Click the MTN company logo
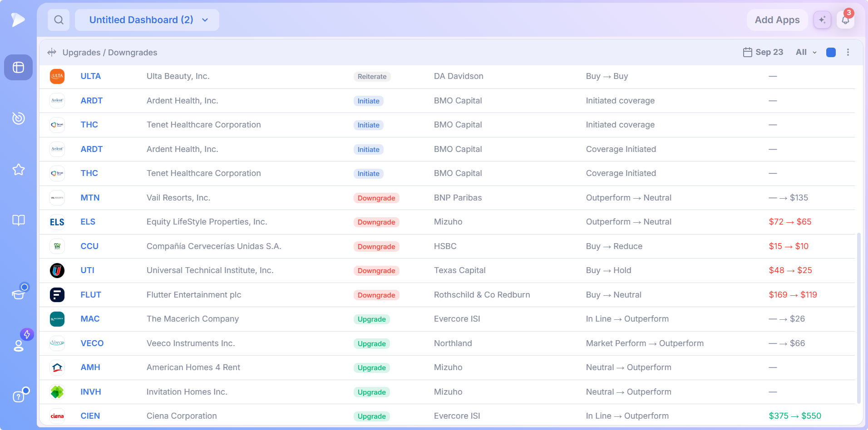This screenshot has height=430, width=868. (57, 198)
